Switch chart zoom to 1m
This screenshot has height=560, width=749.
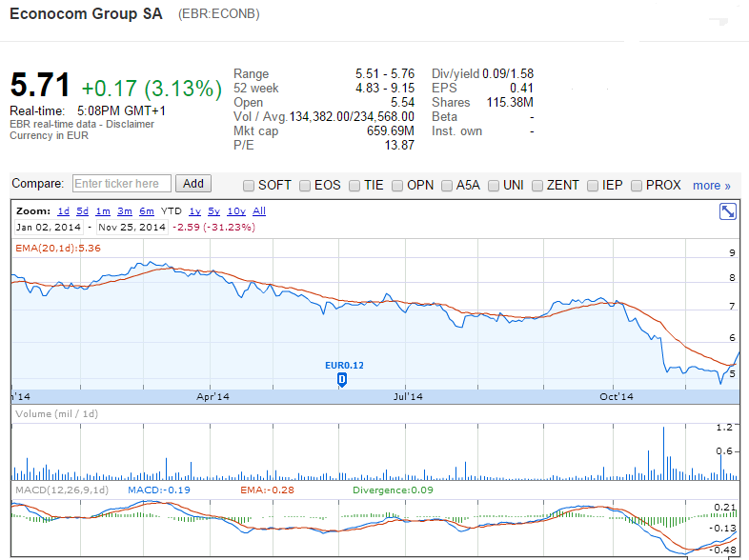coord(103,211)
